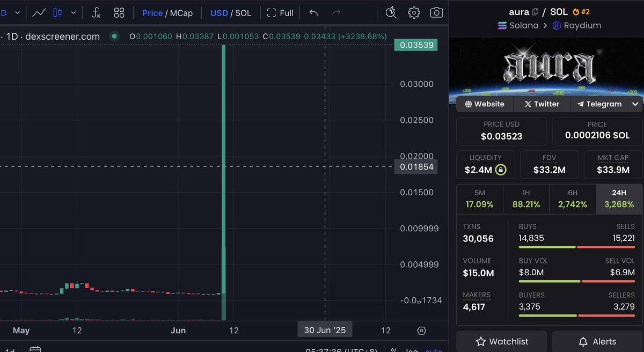Click the Buyers versus Sellers bar
The width and height of the screenshot is (644, 352).
click(577, 316)
